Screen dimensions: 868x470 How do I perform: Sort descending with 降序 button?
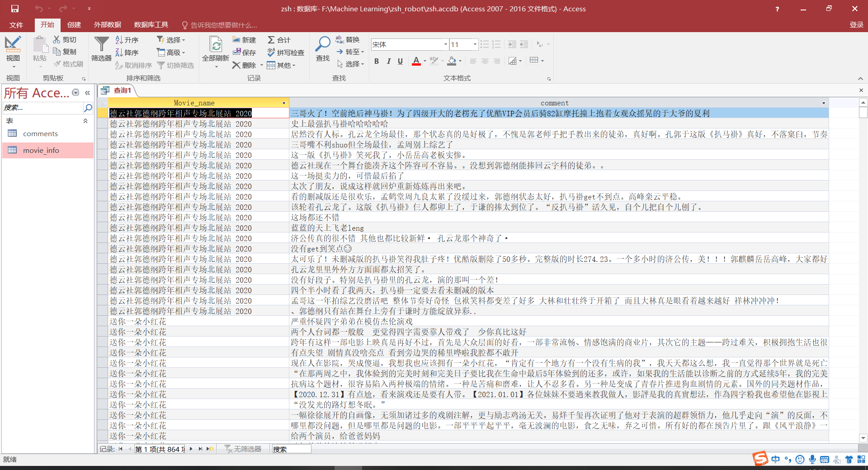coord(127,52)
